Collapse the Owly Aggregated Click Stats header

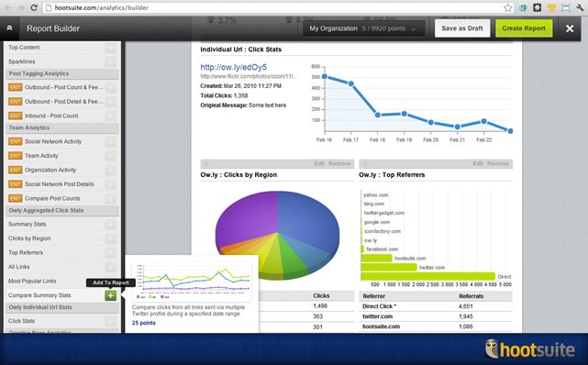(61, 211)
